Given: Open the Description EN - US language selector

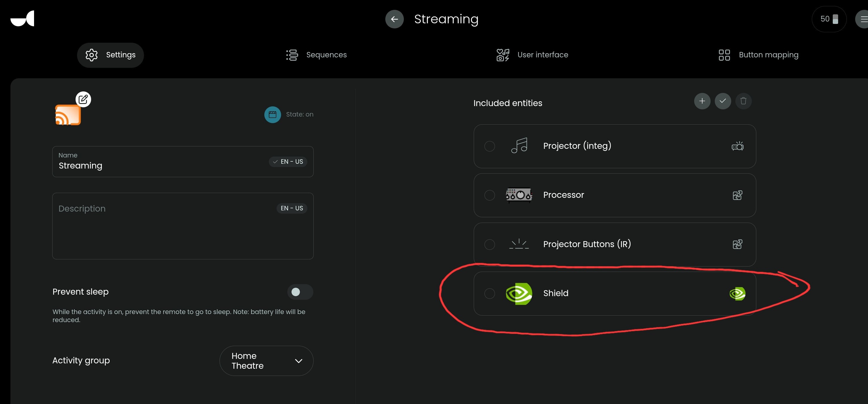Looking at the screenshot, I should (x=292, y=208).
